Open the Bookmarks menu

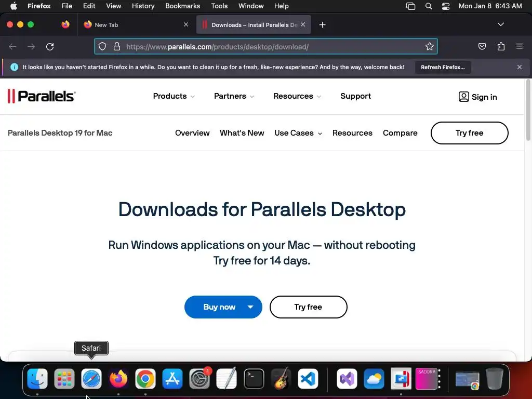point(182,6)
